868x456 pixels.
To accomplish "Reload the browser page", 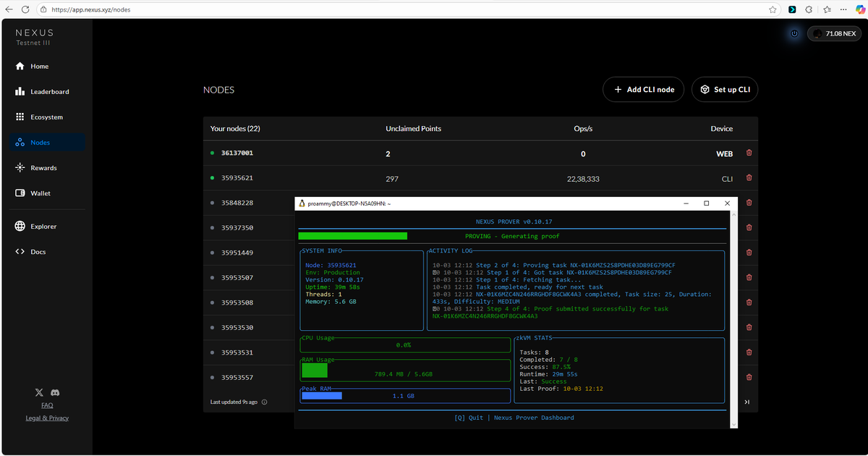I will tap(25, 9).
